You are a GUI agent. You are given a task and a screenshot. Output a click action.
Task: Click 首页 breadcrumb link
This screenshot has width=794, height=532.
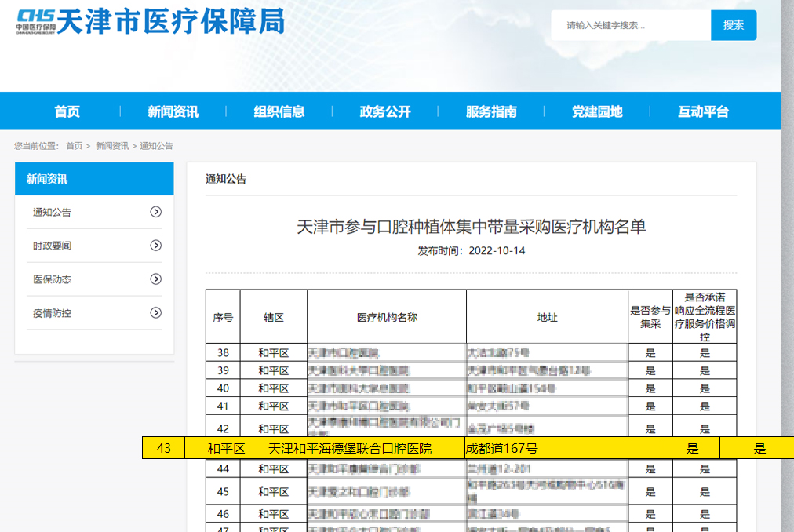click(x=74, y=146)
